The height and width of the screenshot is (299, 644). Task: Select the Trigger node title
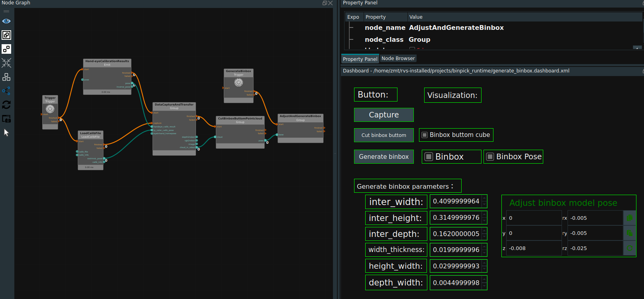50,98
